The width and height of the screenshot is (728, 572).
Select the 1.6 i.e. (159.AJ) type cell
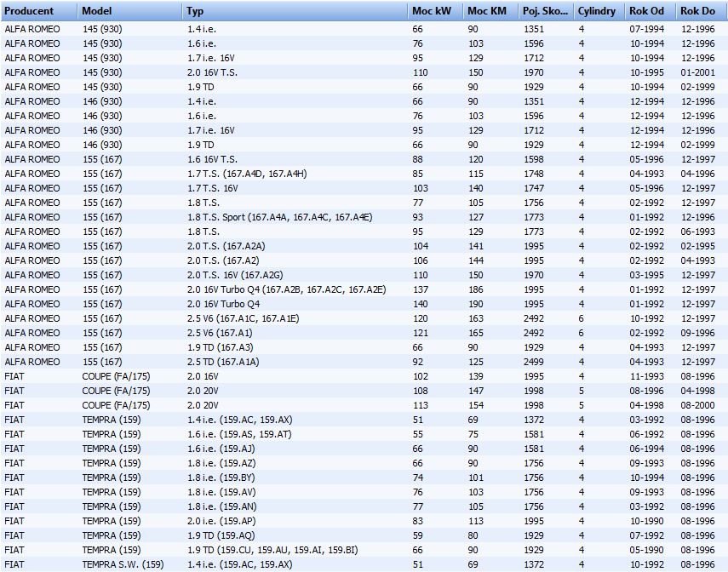point(221,449)
